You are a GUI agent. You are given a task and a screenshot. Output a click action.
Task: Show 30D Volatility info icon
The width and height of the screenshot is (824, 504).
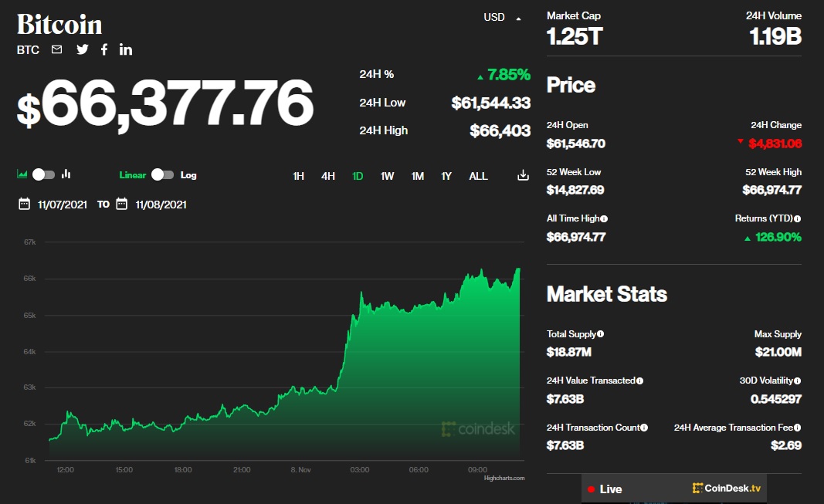[797, 381]
